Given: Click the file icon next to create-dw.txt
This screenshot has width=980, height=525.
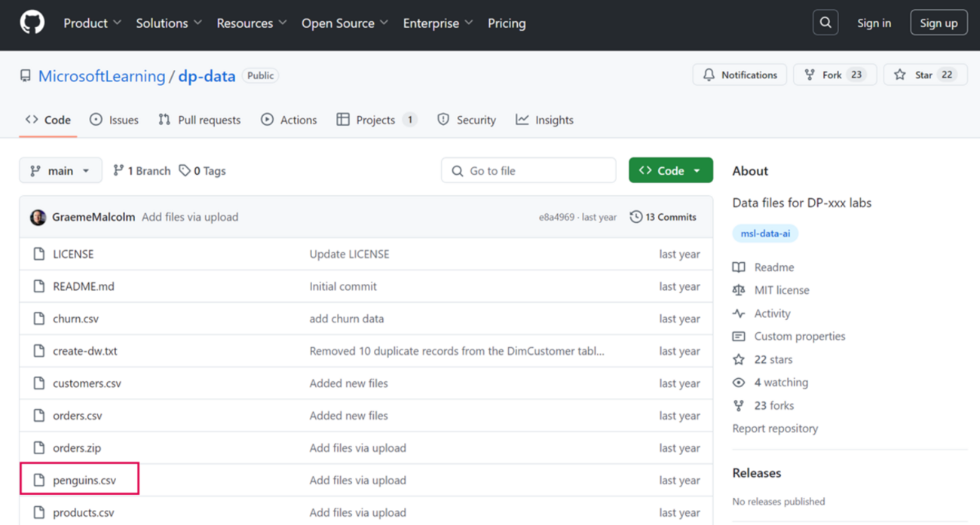Looking at the screenshot, I should point(39,351).
